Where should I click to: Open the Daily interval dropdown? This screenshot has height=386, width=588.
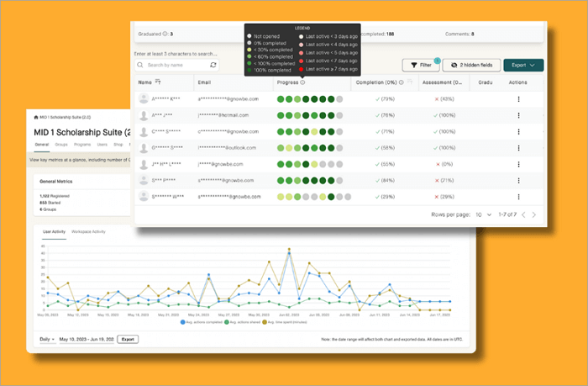tap(47, 339)
